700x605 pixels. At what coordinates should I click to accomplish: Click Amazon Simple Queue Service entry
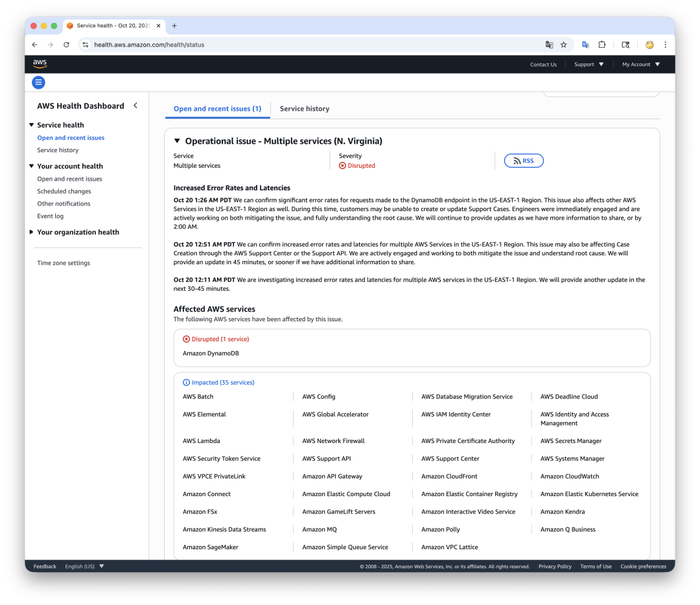tap(345, 547)
